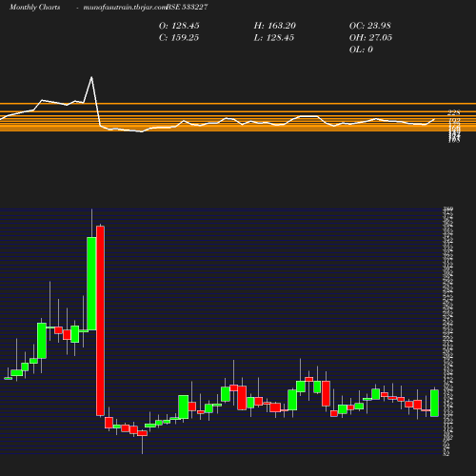Click the open value 'O: 128.45'
The image size is (476, 476).
pos(179,26)
